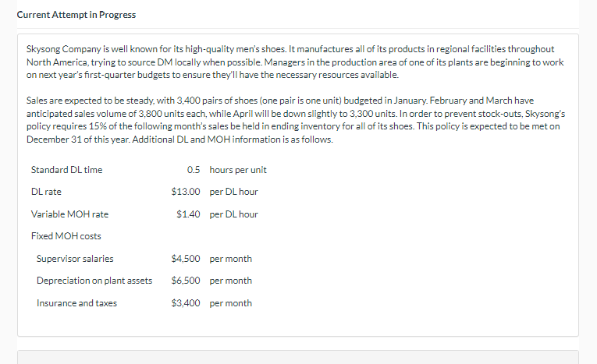Click 'per DL hour' beside $13.00
This screenshot has height=364, width=597.
click(x=233, y=192)
